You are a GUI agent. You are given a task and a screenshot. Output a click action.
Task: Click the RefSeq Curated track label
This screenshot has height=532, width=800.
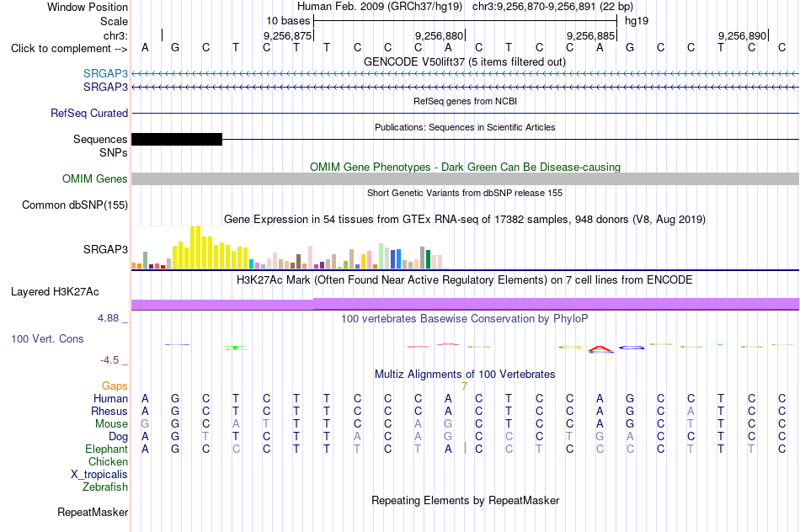[x=88, y=114]
